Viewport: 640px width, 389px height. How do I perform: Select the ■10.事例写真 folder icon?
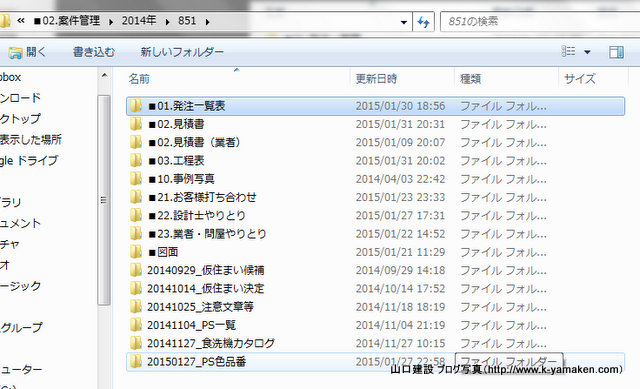pos(136,179)
